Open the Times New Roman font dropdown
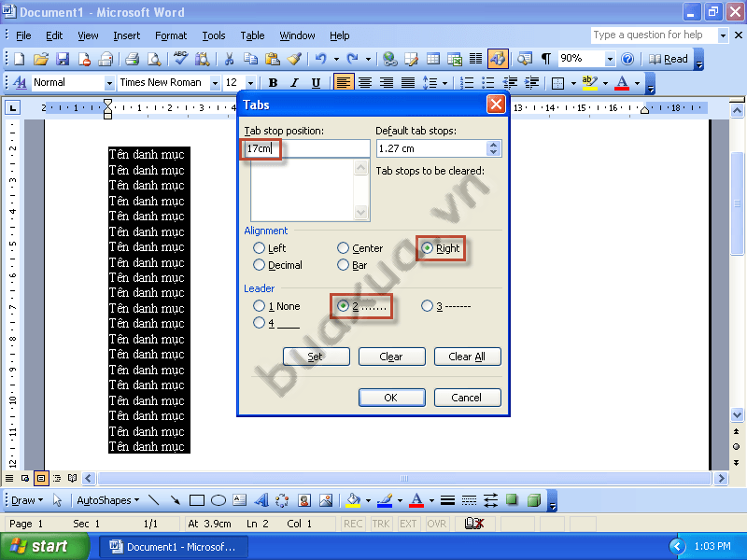Image resolution: width=747 pixels, height=560 pixels. (215, 83)
